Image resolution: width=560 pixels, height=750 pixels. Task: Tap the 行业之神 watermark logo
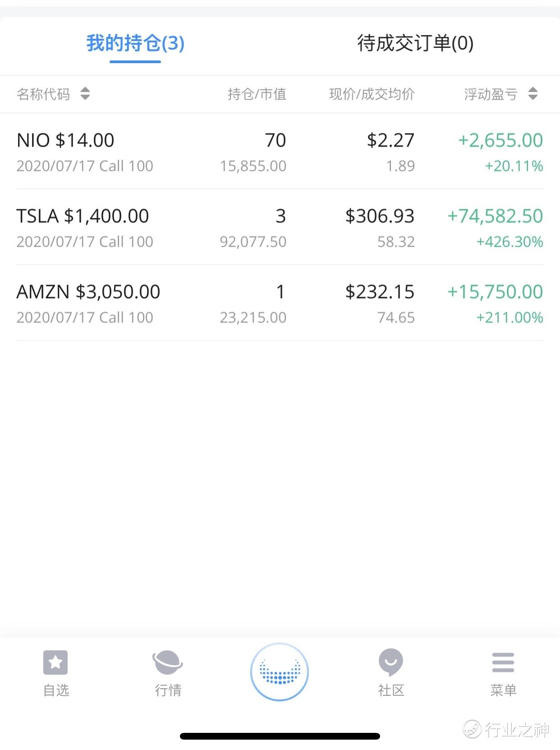point(507,729)
